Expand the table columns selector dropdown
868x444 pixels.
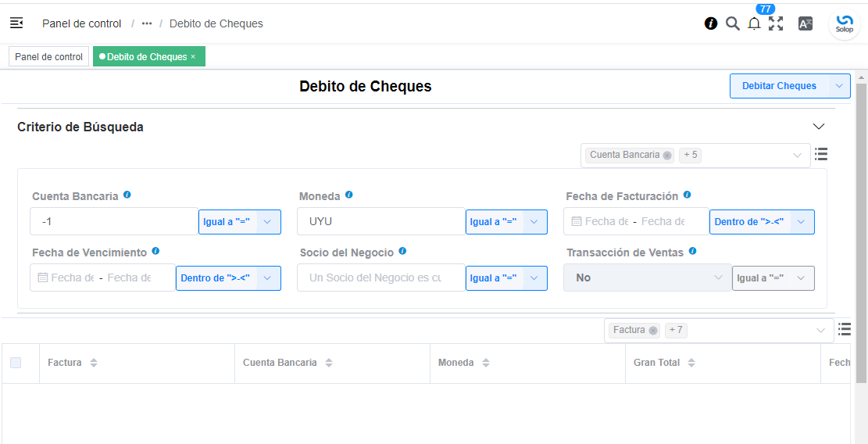click(820, 331)
